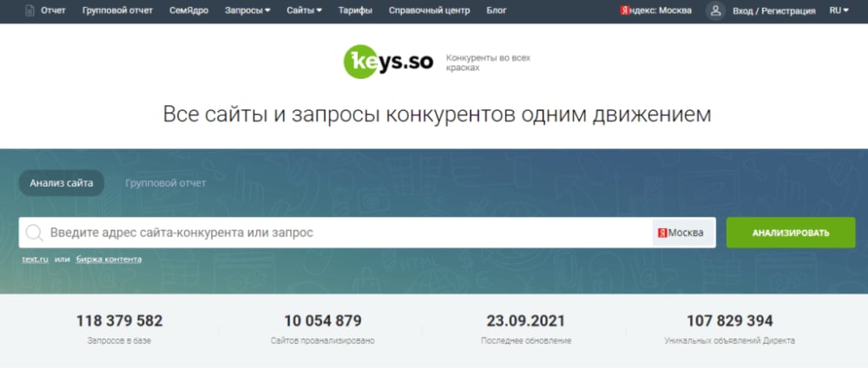Click Вход / Регистрация link
This screenshot has width=868, height=375.
[774, 10]
